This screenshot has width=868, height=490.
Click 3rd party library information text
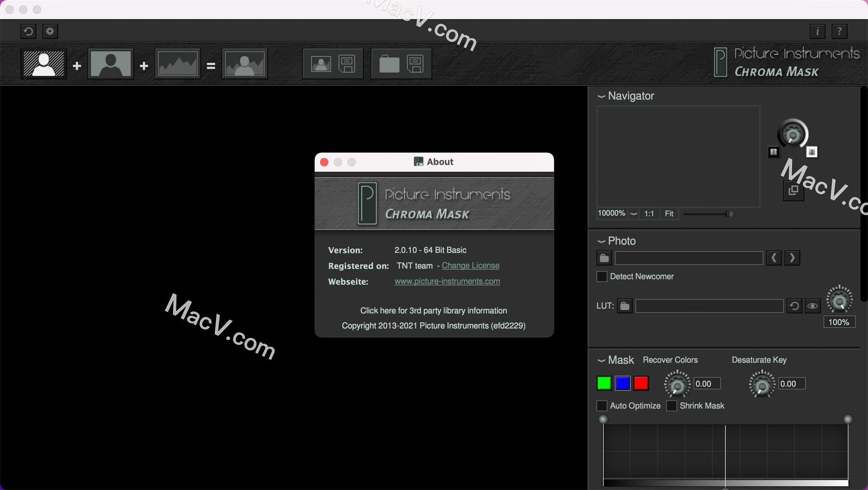click(434, 311)
